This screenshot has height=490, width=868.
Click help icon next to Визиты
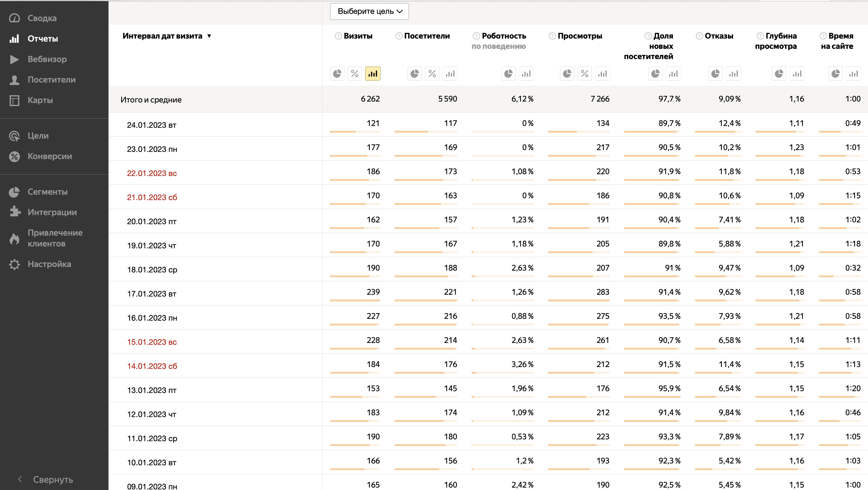pyautogui.click(x=338, y=36)
